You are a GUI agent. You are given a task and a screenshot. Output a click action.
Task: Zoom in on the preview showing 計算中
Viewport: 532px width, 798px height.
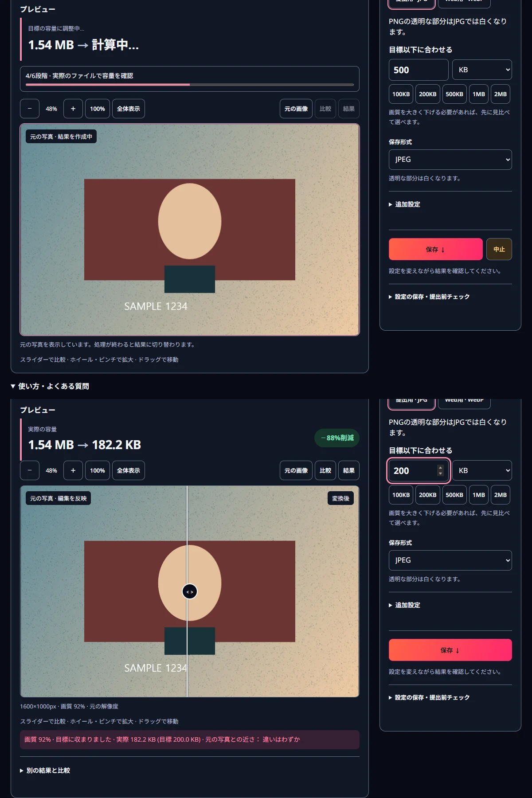point(73,109)
